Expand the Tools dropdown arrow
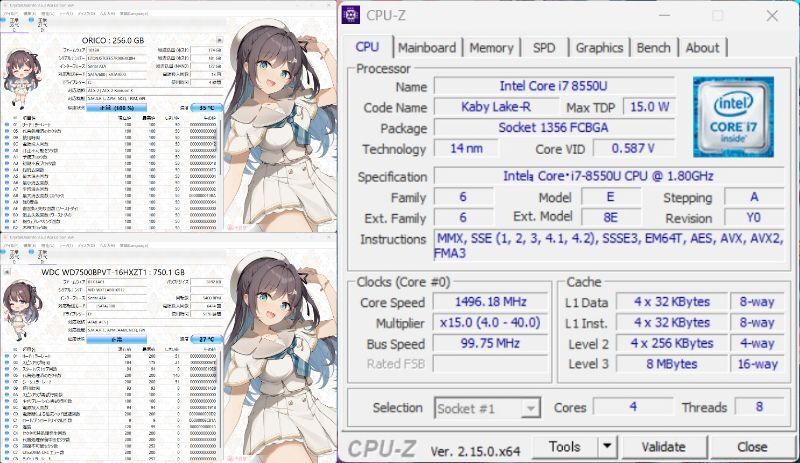Screen dimensions: 800x463 coord(607,447)
